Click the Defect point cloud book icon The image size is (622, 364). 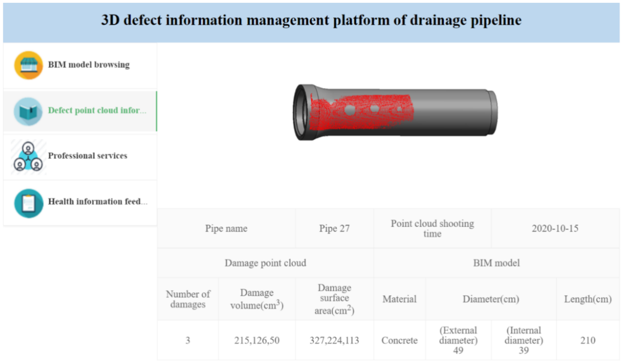pos(28,111)
